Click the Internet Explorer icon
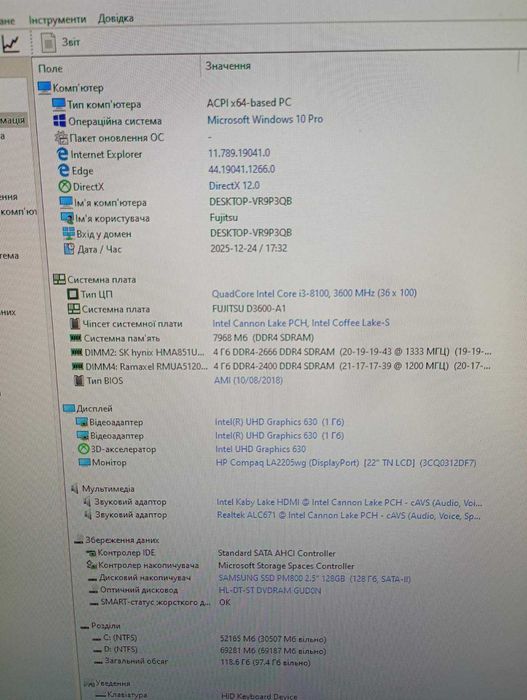 (63, 154)
